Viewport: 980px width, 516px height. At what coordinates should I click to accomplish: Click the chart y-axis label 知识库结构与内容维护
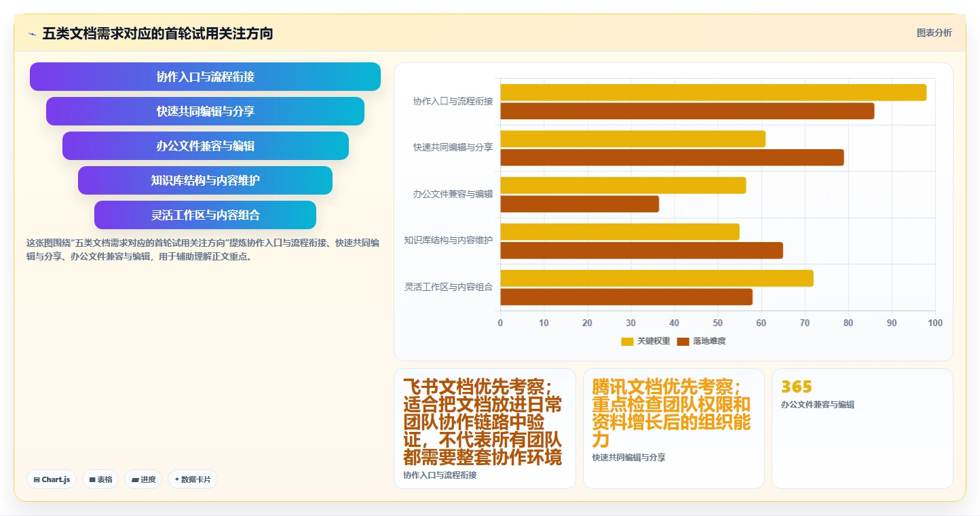[449, 240]
